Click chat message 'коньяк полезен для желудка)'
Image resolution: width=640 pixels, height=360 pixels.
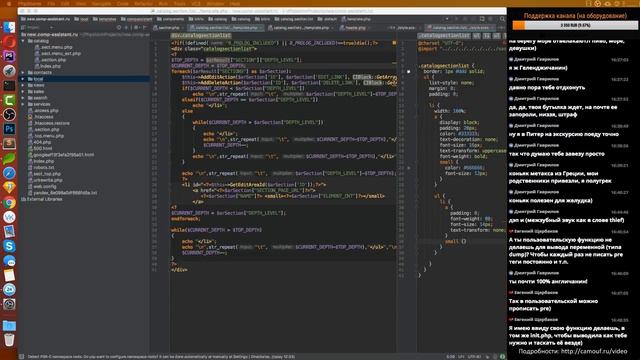click(550, 201)
